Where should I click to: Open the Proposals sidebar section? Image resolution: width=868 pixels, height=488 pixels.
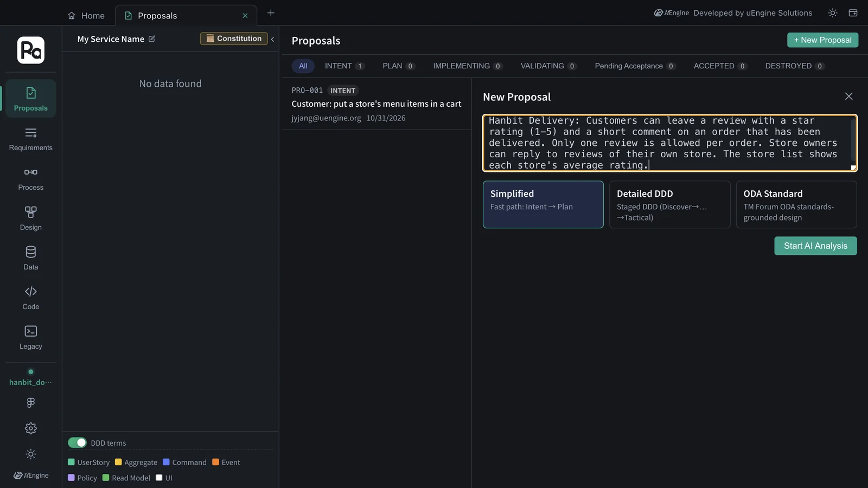point(31,99)
